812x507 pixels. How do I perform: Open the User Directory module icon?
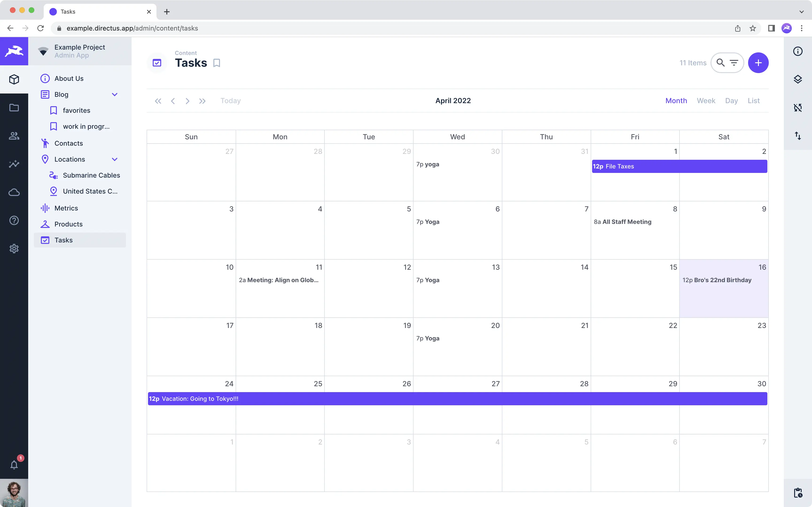pyautogui.click(x=14, y=136)
